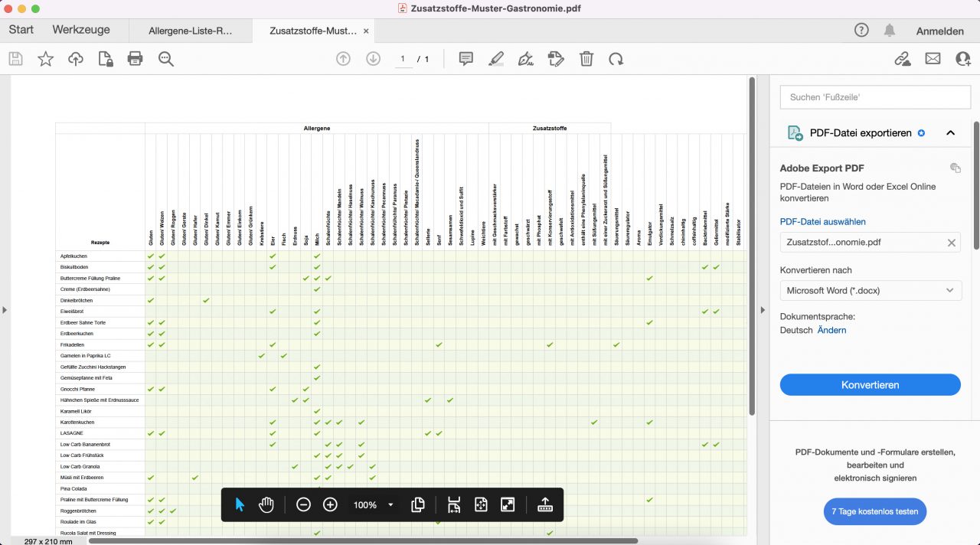Click the print icon in toolbar
The width and height of the screenshot is (980, 545).
tap(136, 59)
